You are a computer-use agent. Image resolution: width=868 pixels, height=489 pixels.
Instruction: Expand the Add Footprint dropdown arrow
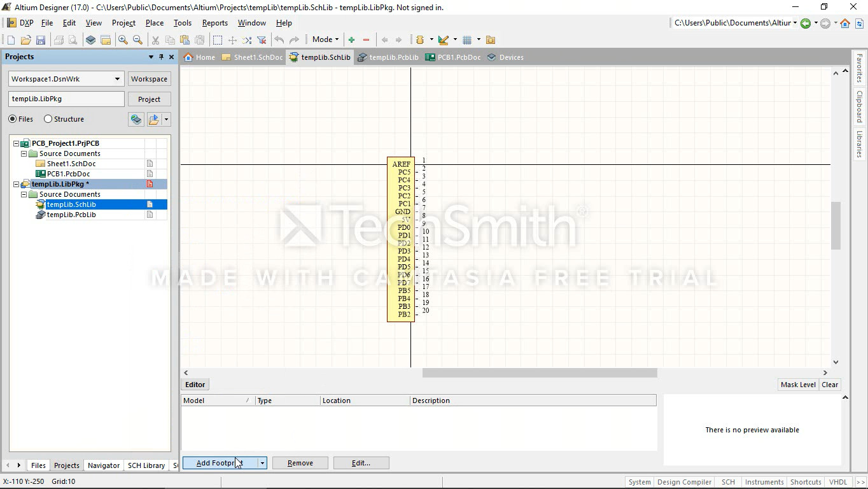point(262,463)
